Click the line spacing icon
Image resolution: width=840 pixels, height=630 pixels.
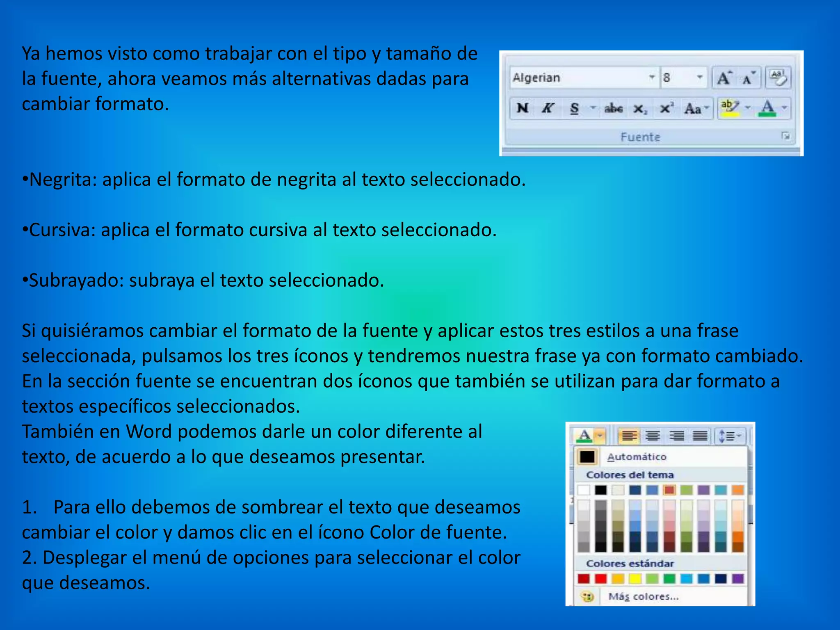tap(727, 436)
